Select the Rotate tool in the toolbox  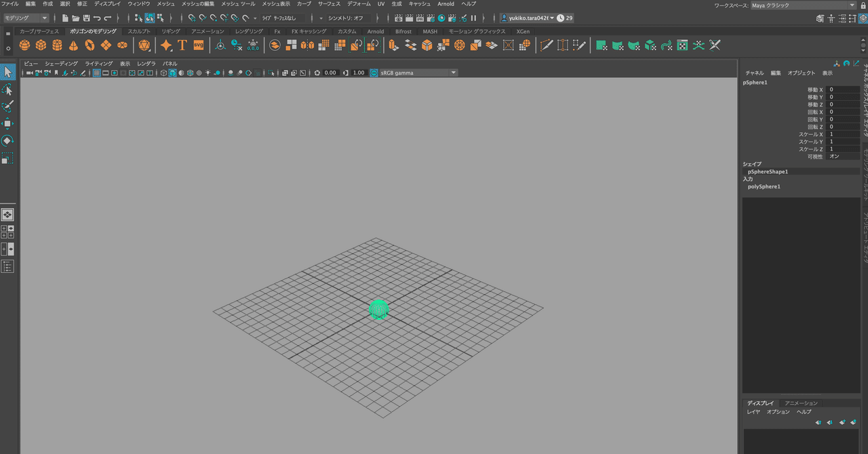coord(7,141)
